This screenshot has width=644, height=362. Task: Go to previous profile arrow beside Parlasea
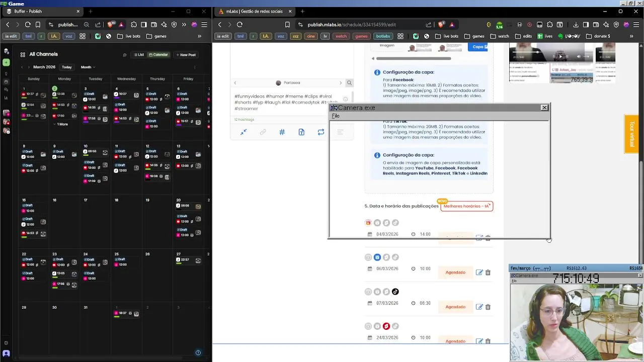[235, 83]
